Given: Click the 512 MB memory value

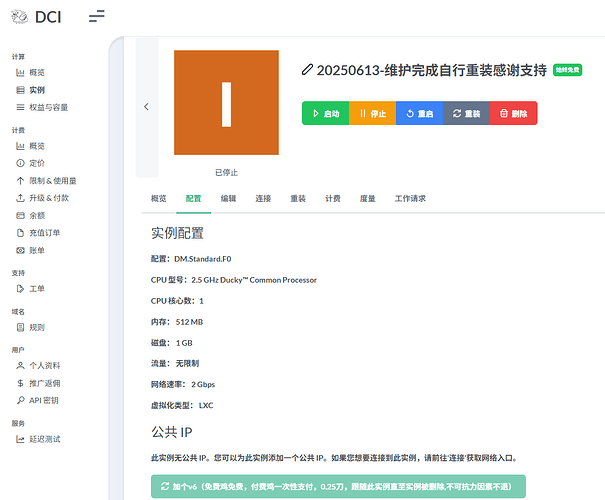Looking at the screenshot, I should click(189, 322).
